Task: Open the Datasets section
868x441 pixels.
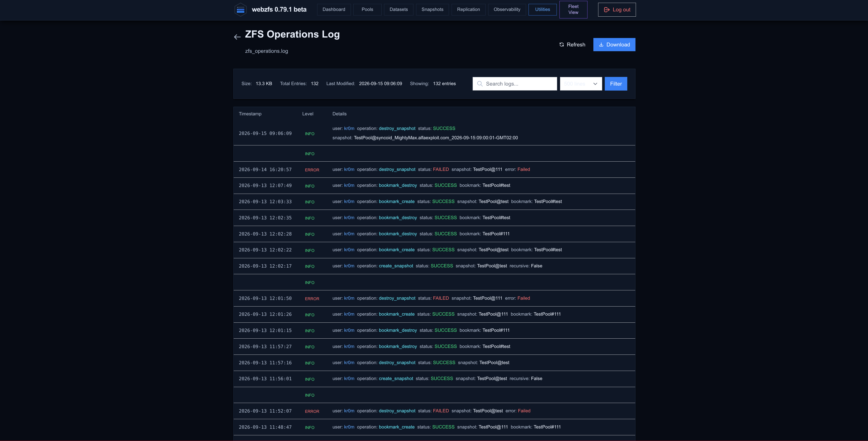Action: pos(399,9)
